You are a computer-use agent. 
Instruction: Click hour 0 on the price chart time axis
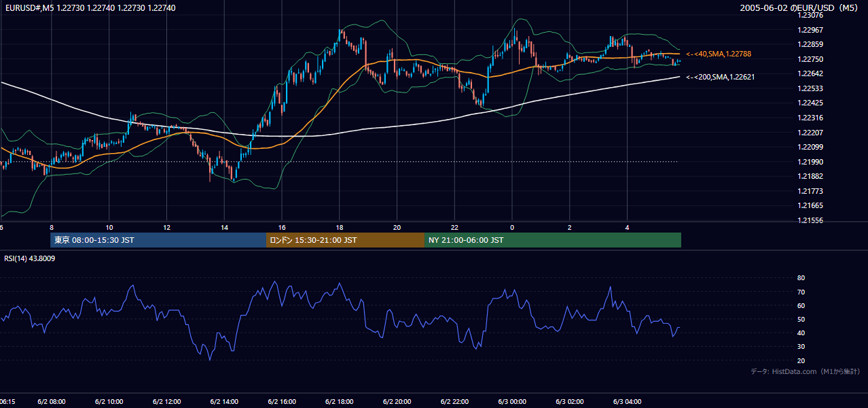(x=512, y=227)
